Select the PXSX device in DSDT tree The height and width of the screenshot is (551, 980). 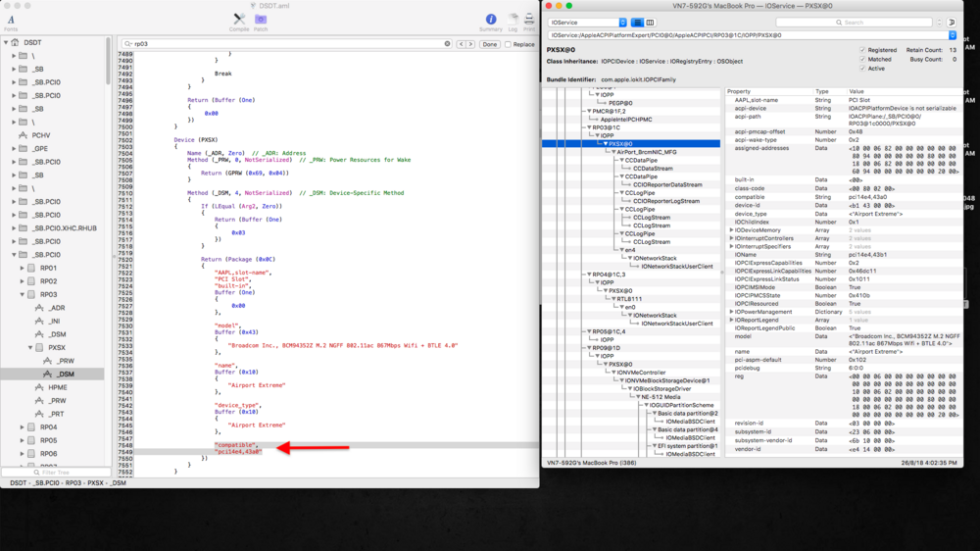point(51,348)
